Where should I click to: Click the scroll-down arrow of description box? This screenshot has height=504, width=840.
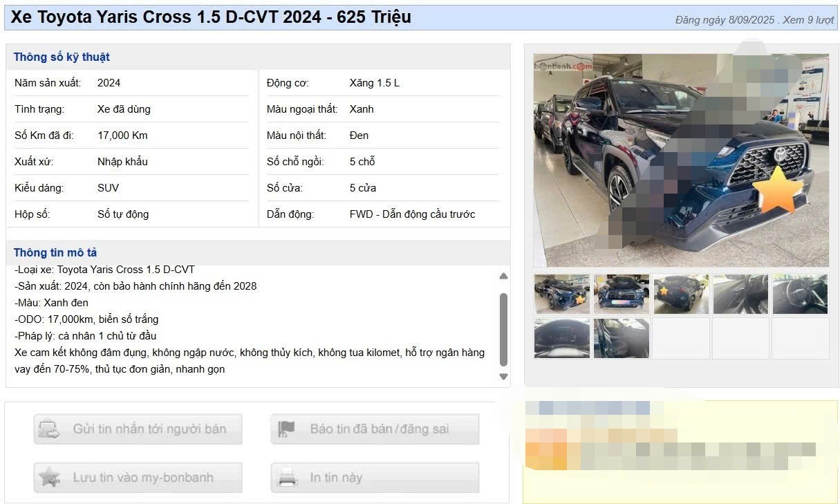tap(503, 377)
